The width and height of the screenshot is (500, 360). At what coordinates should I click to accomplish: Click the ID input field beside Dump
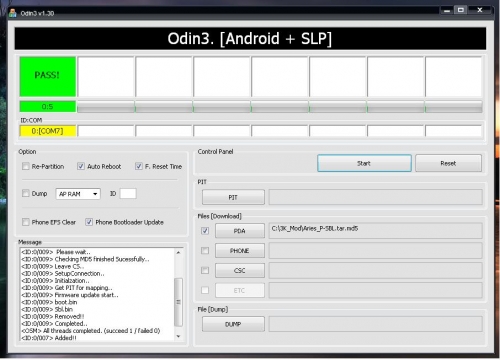pos(128,194)
